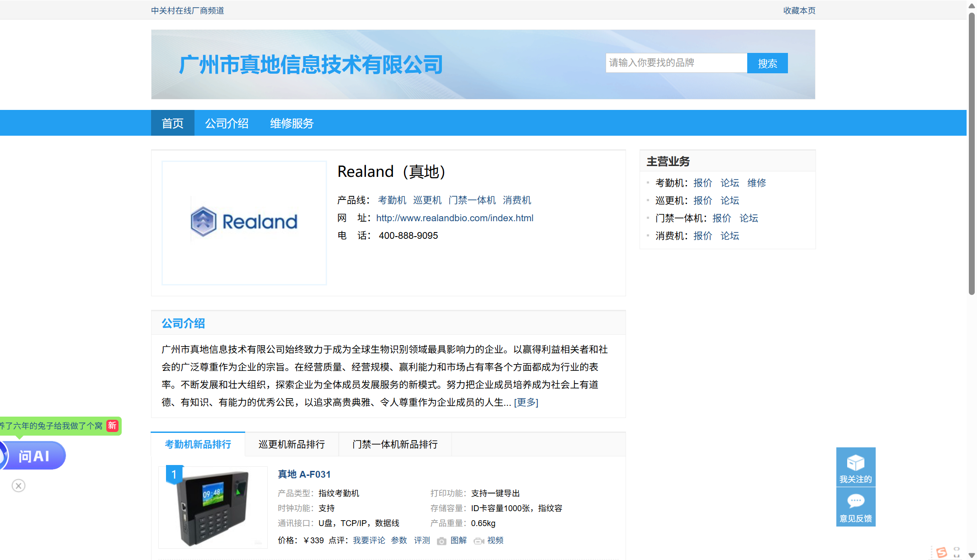
Task: Click the Realand logo image
Action: tap(244, 222)
